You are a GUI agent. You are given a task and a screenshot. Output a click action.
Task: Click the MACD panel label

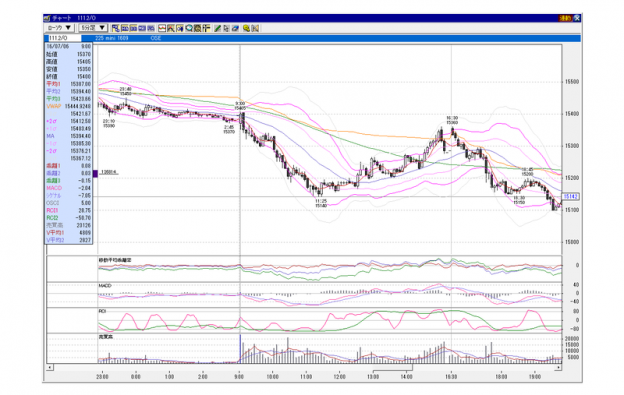point(105,286)
